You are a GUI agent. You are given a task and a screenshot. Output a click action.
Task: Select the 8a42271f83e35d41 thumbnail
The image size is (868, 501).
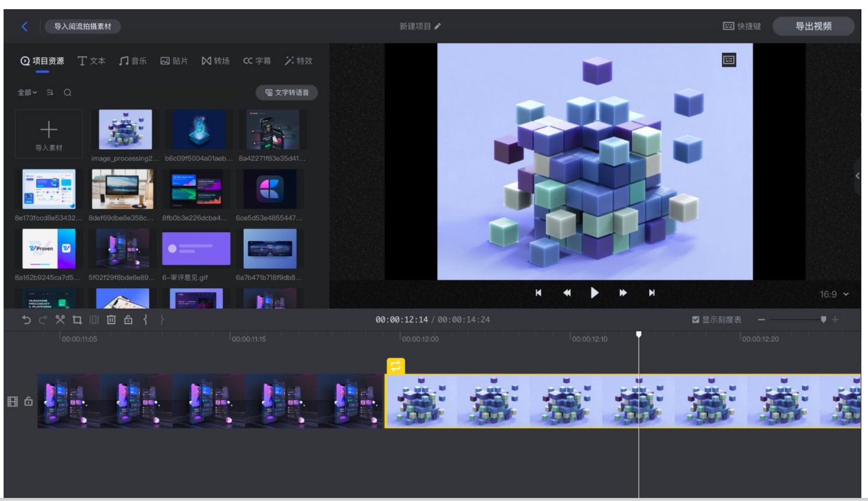coord(272,130)
